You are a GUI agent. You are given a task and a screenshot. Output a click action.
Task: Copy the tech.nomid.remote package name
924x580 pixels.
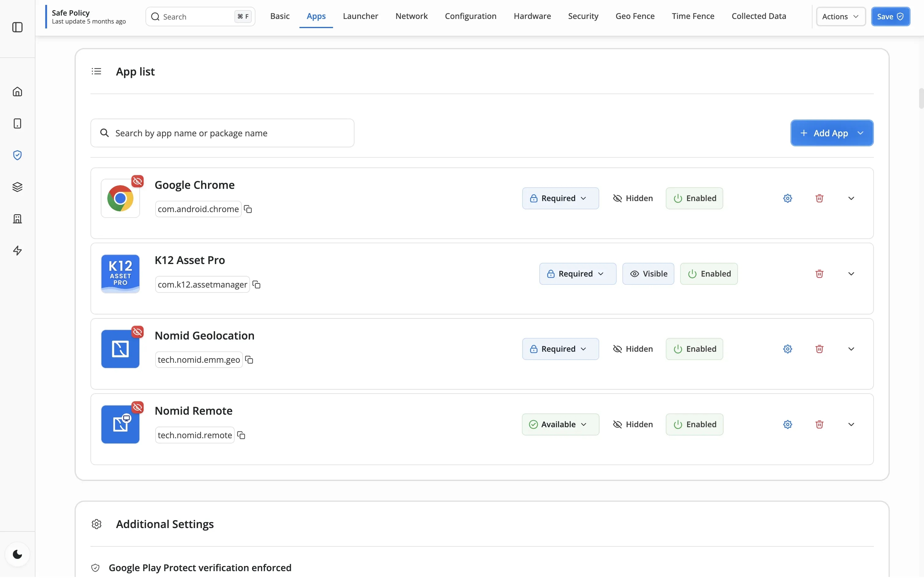pyautogui.click(x=241, y=436)
